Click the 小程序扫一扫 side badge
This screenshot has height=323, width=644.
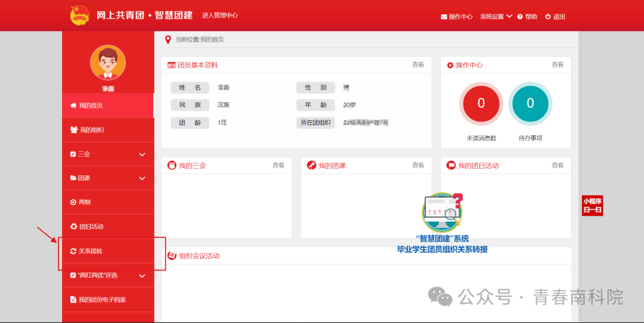click(592, 206)
